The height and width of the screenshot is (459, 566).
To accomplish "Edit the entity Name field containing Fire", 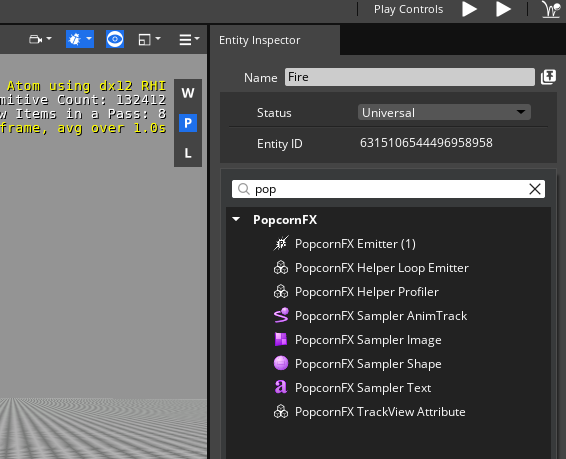I will [410, 77].
